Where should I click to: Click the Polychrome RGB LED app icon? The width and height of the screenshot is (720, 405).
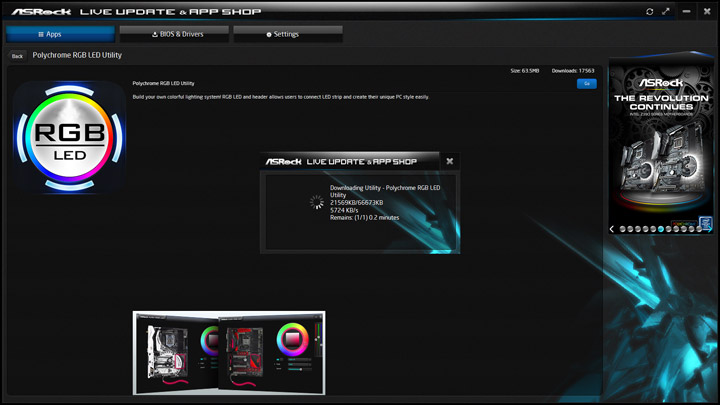69,137
